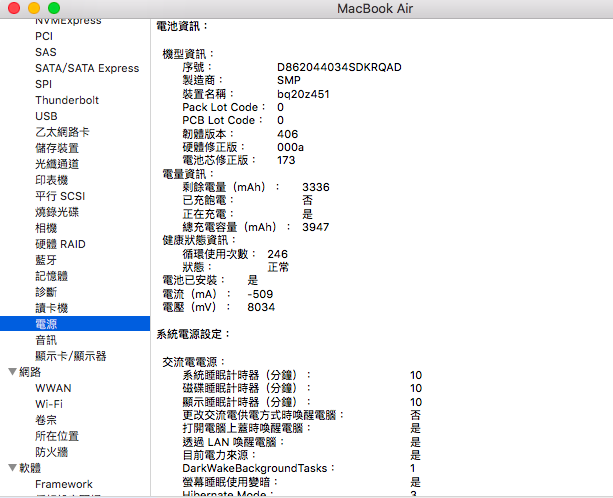Screen dimensions: 613x498
Task: Select 診斷 in the sidebar
Action: (x=46, y=292)
